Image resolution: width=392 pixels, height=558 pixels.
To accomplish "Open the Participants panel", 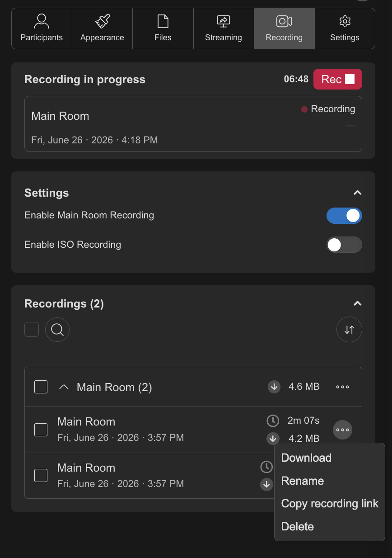I will pos(42,28).
